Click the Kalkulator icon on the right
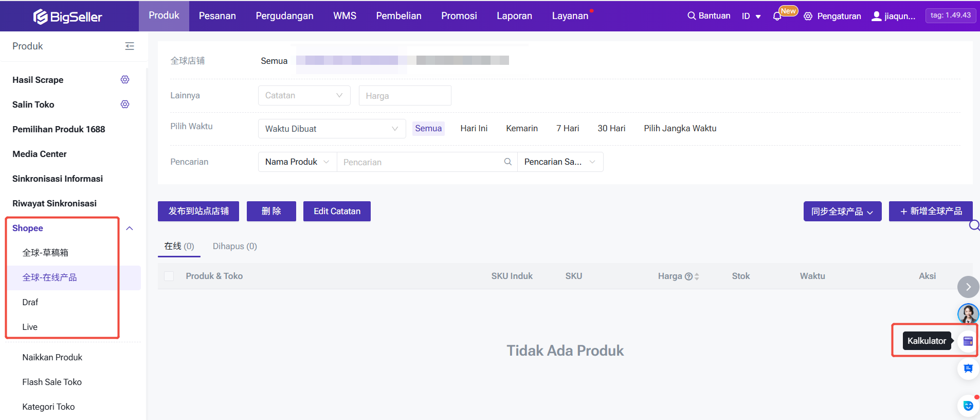Viewport: 980px width, 420px height. point(968,341)
